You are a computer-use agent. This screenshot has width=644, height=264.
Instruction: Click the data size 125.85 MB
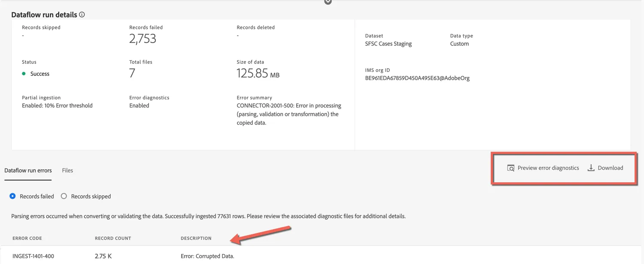pos(258,74)
